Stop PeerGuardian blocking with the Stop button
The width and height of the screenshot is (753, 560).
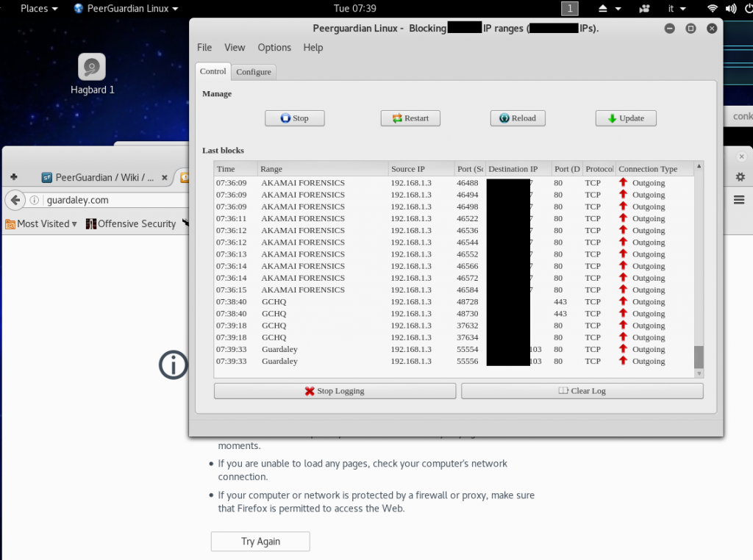tap(294, 118)
